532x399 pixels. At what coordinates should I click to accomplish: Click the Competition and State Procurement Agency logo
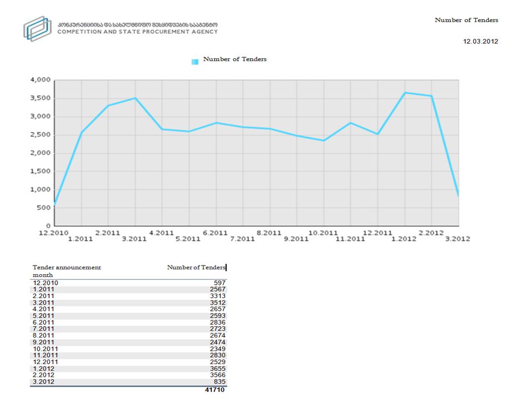click(x=37, y=29)
